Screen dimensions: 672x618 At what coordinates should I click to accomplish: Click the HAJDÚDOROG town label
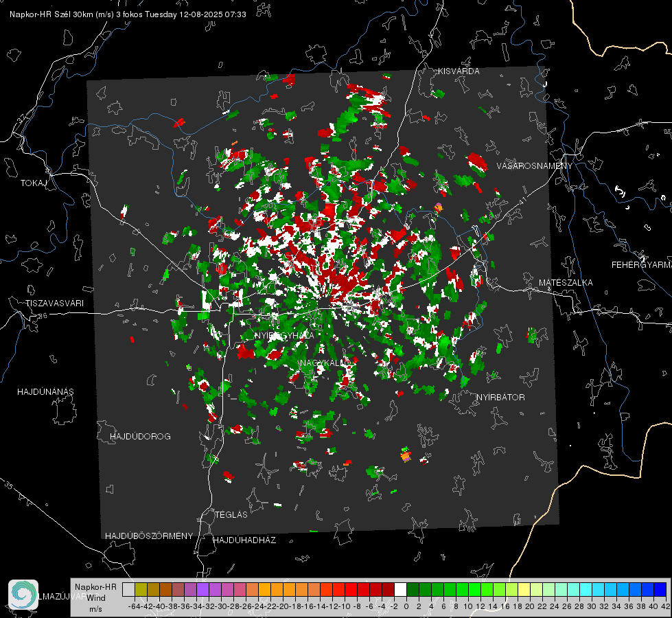[x=140, y=437]
